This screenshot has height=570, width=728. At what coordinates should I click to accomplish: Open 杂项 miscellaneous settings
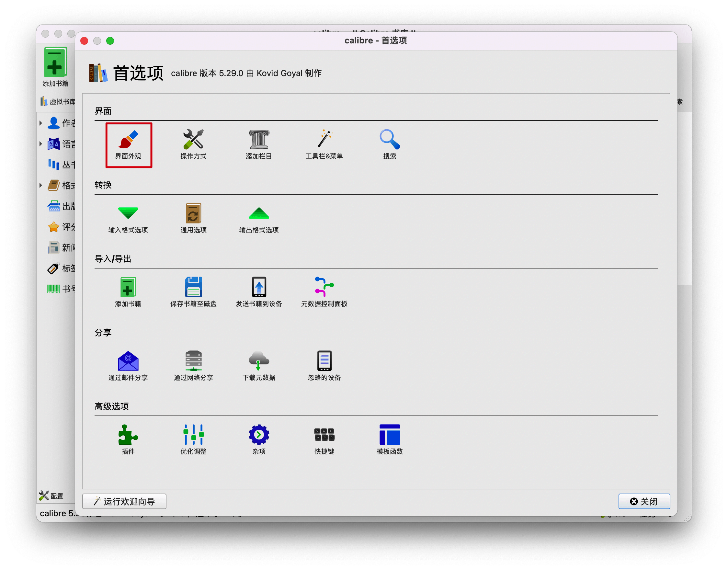click(x=259, y=440)
